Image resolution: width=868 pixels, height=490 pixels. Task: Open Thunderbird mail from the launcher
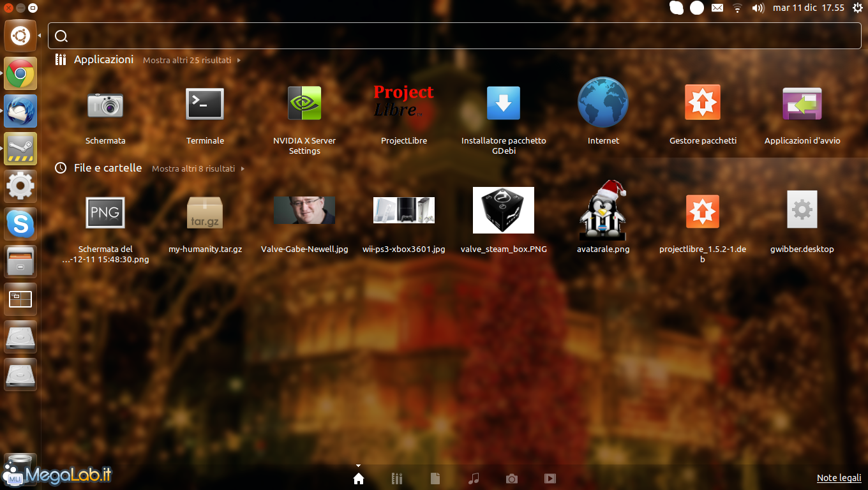20,111
